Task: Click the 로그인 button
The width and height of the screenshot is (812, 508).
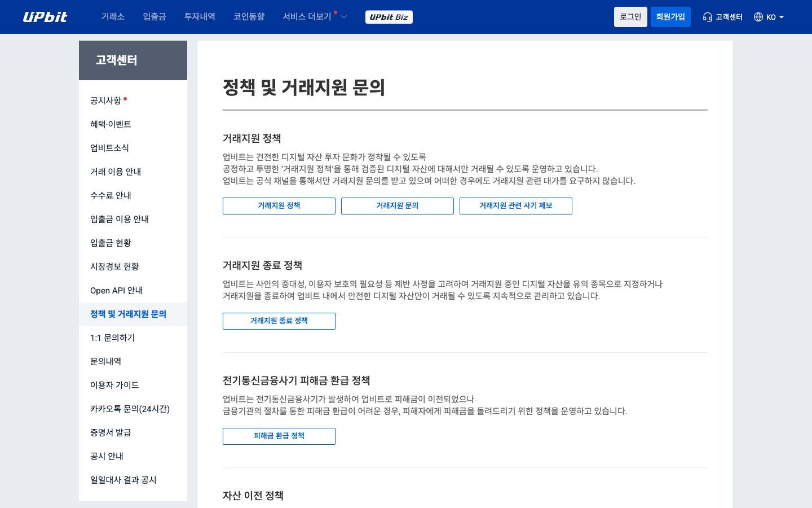Action: (x=630, y=17)
